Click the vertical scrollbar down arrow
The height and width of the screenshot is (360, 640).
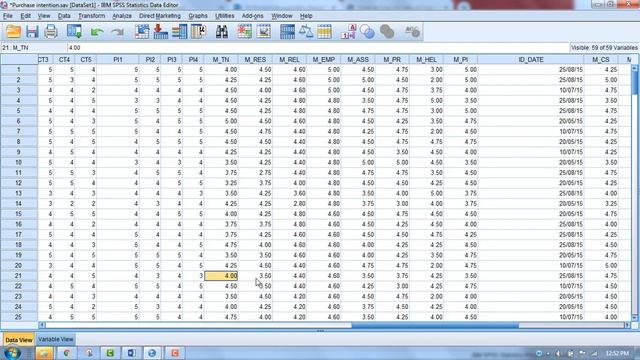click(634, 318)
